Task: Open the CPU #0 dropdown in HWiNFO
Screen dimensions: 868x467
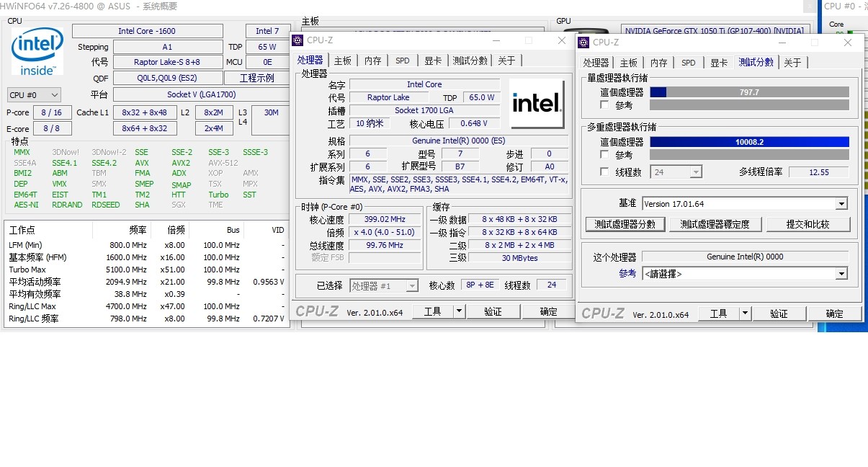Action: click(33, 94)
